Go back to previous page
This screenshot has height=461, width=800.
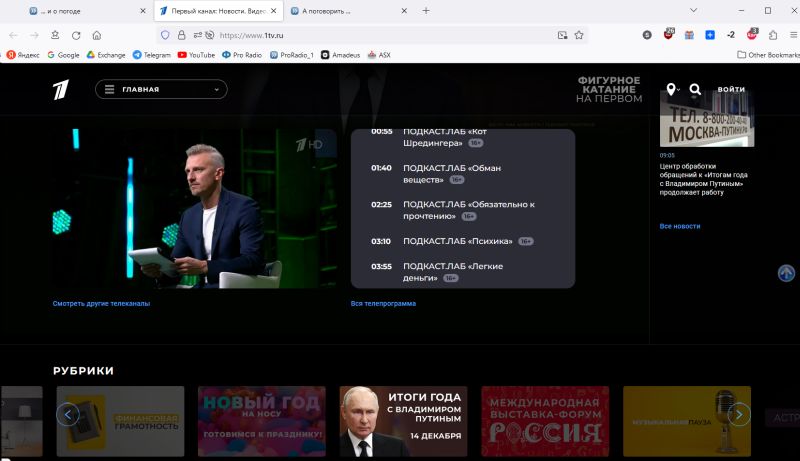tap(13, 35)
